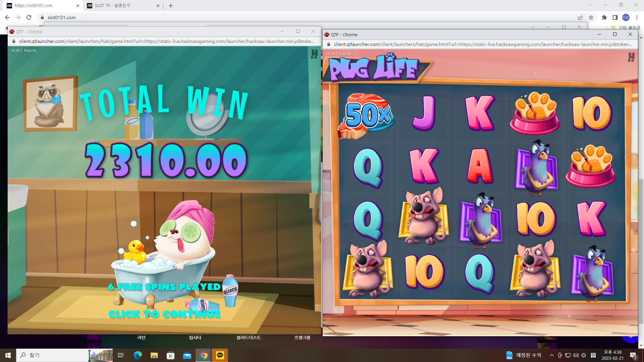
Task: Close the SLOT 79 browser tab
Action: tap(158, 6)
